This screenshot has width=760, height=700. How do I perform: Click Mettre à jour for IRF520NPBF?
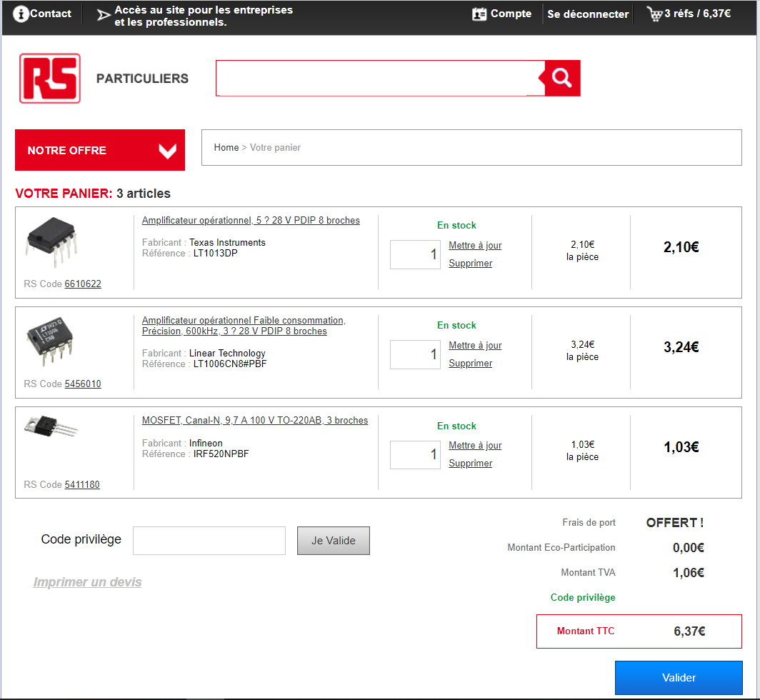click(x=475, y=445)
